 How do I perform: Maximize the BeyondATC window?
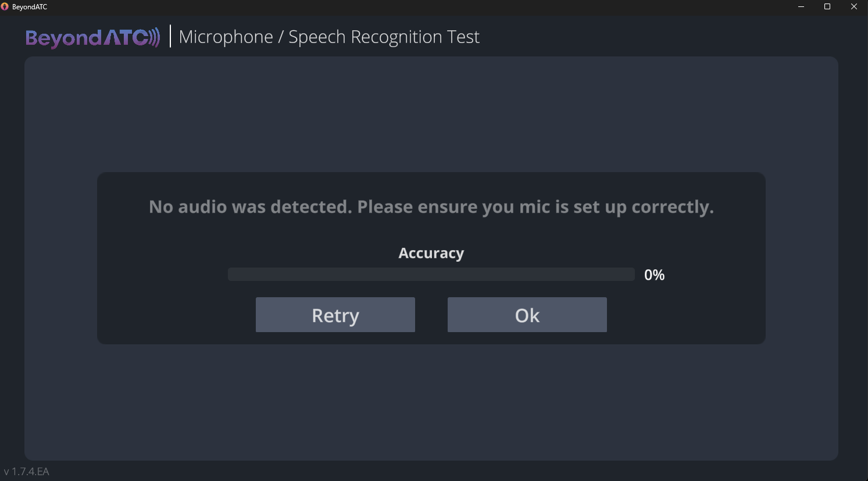(827, 6)
